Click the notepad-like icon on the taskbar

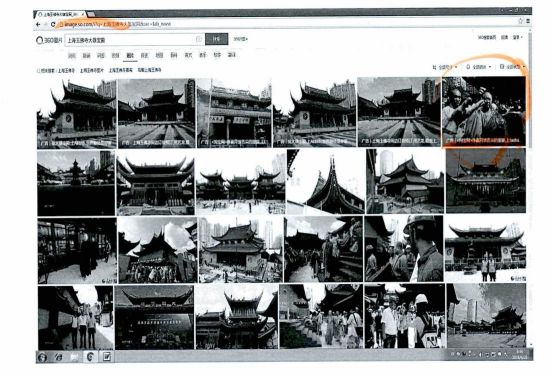tap(107, 357)
